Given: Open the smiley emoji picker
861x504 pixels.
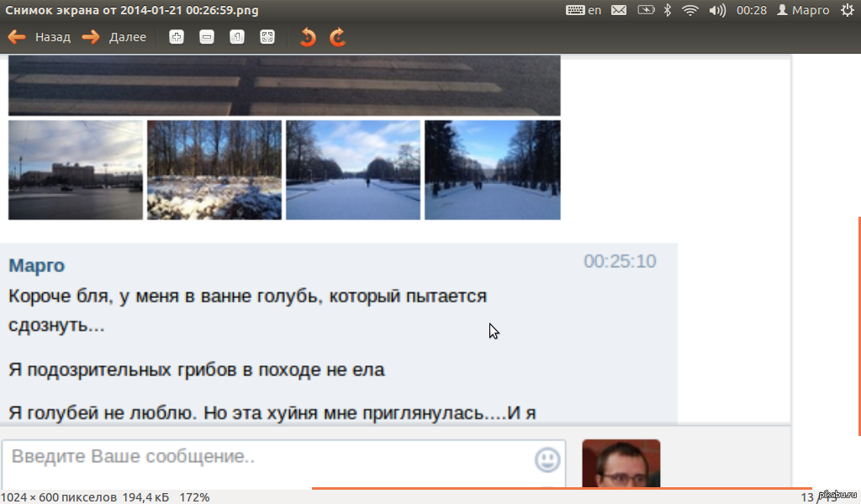Looking at the screenshot, I should 547,459.
